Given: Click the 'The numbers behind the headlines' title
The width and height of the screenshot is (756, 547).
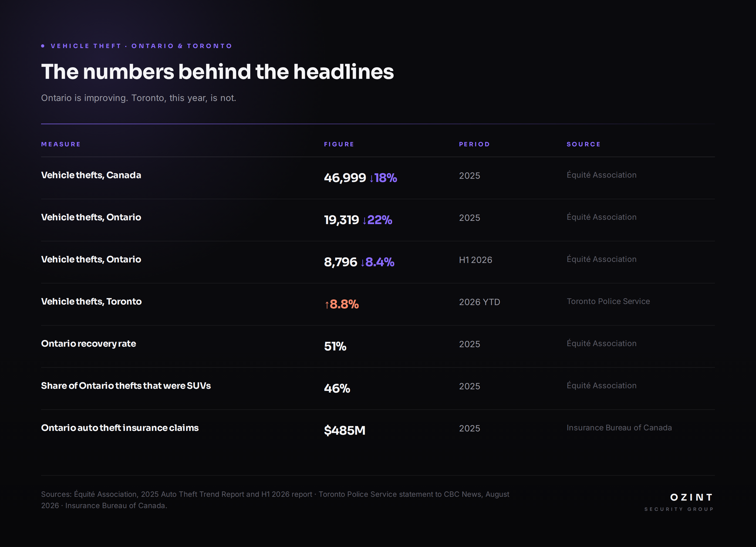Looking at the screenshot, I should coord(217,72).
